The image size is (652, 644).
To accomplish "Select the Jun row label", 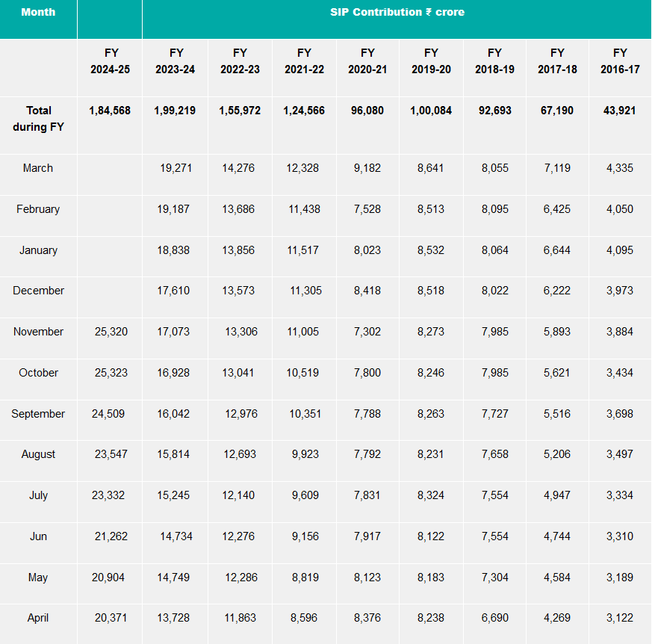I will click(38, 536).
